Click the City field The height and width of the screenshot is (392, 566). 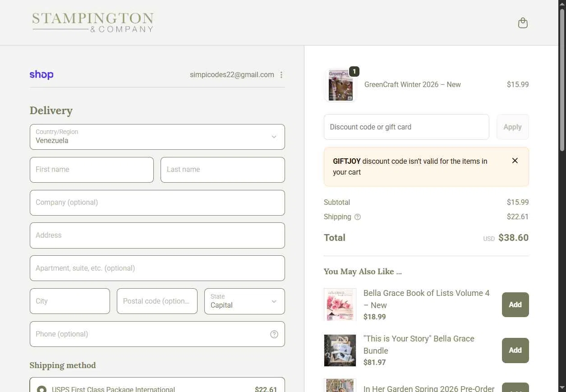(x=70, y=301)
